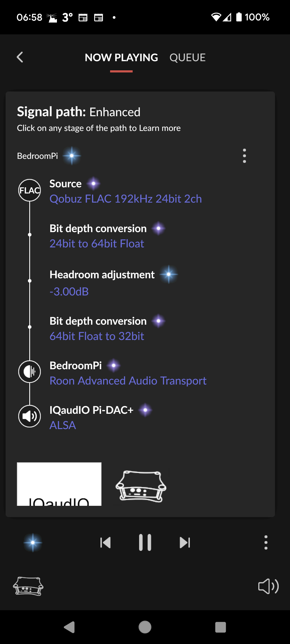Switch to the QUEUE tab
The height and width of the screenshot is (644, 290).
[187, 58]
